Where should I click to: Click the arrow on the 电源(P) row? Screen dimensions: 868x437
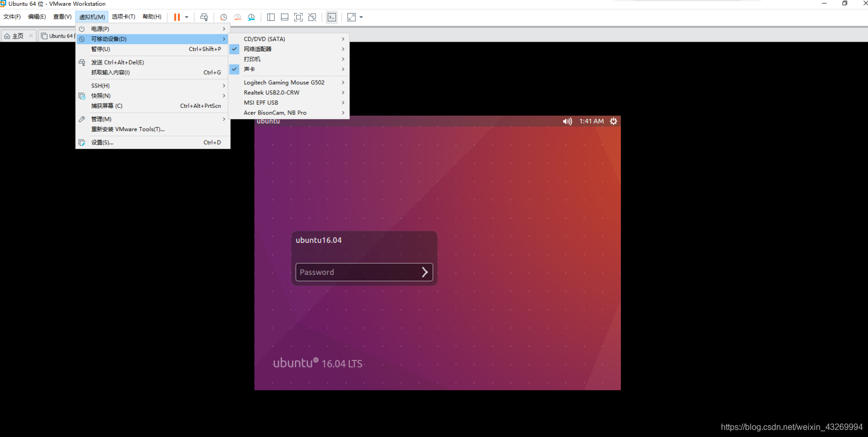[224, 29]
